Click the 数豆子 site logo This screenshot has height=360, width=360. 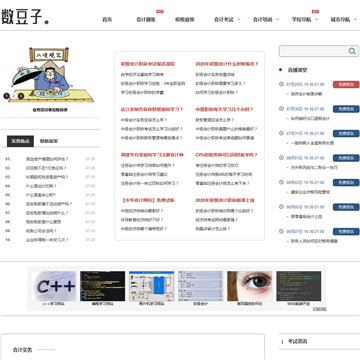pyautogui.click(x=25, y=16)
